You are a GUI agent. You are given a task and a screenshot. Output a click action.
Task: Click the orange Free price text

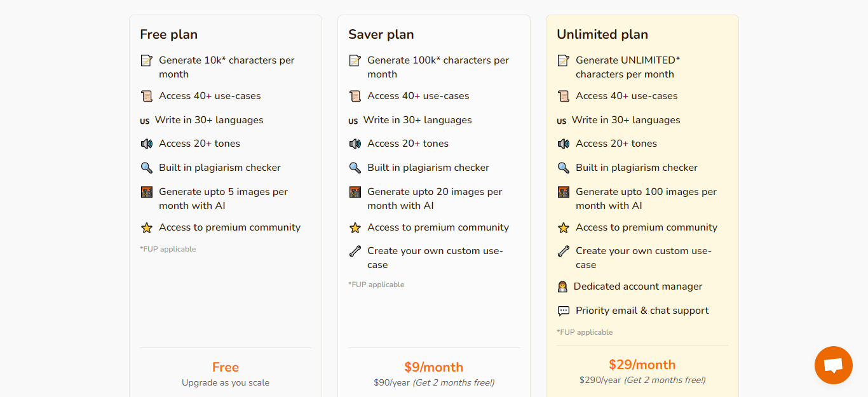tap(226, 367)
